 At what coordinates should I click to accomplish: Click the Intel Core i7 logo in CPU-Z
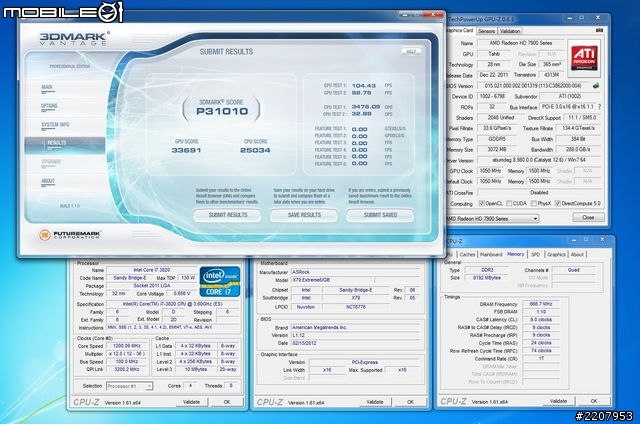coord(220,282)
